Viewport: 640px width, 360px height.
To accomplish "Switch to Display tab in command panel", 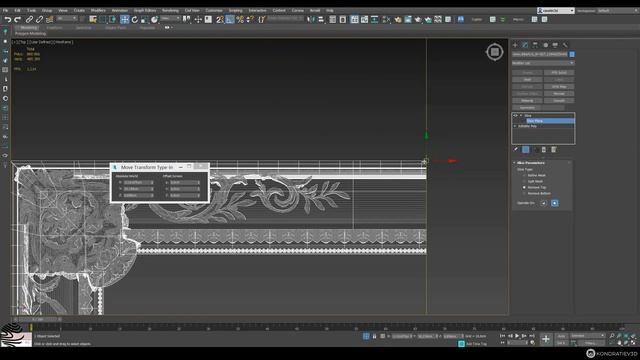I will (555, 45).
